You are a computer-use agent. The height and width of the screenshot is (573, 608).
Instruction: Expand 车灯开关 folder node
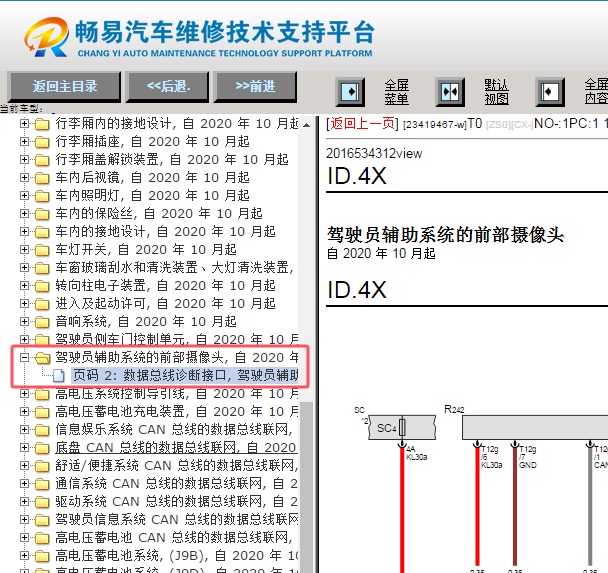coord(24,250)
